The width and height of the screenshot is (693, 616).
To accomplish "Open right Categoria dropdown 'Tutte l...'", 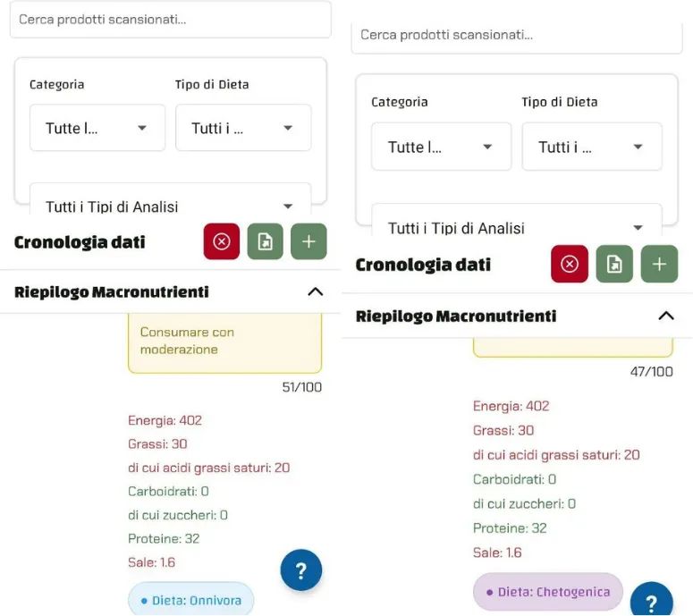I will tap(441, 147).
